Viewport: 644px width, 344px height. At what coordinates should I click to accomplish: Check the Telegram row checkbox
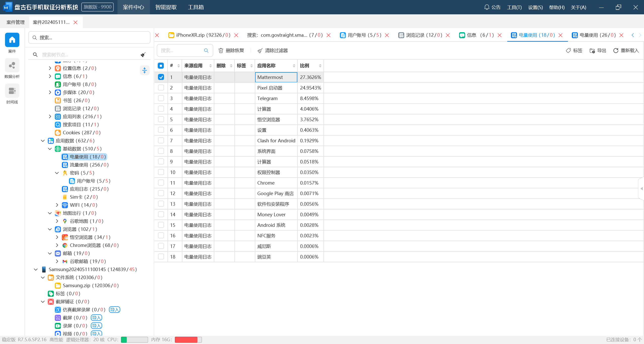coord(161,98)
